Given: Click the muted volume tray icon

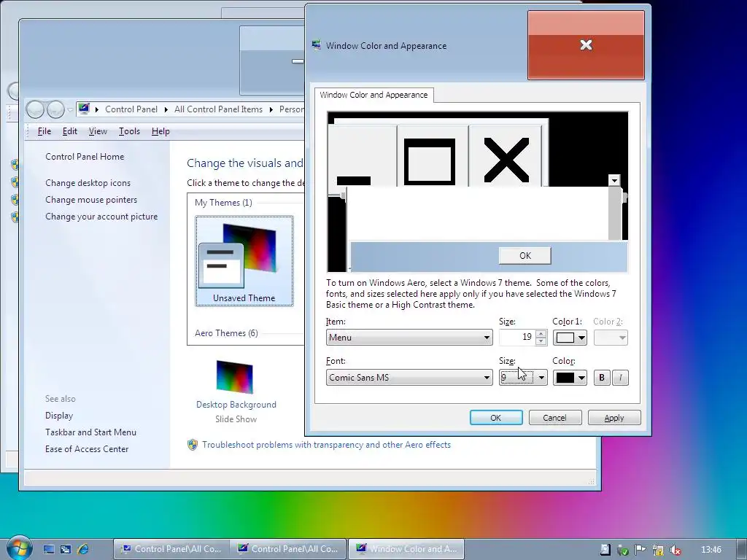Looking at the screenshot, I should [x=675, y=550].
